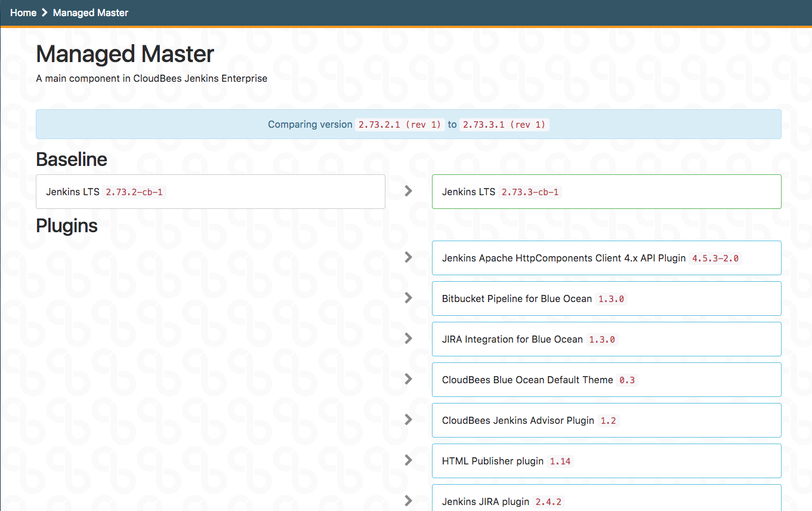Click the Managed Master page heading
Screen dimensions: 812x511
[125, 54]
